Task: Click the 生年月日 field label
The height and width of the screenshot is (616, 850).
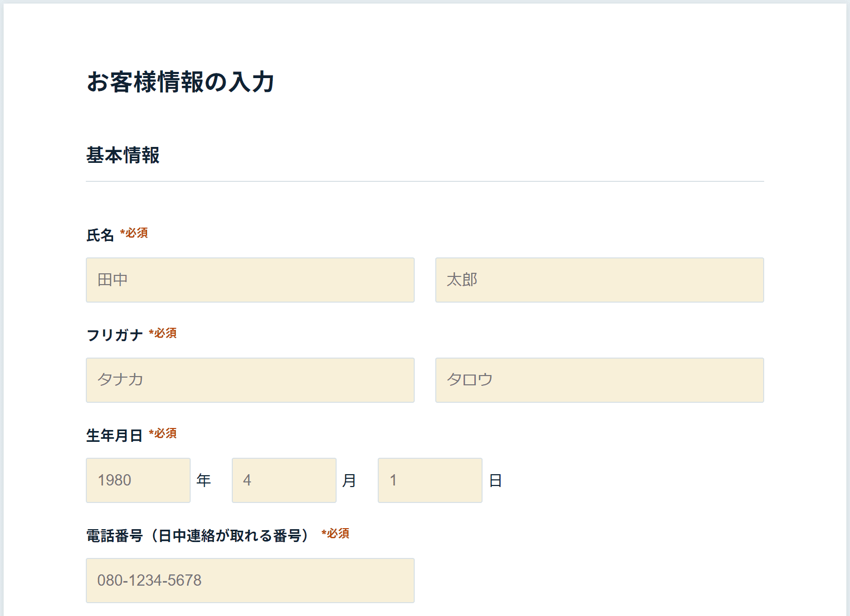Action: pyautogui.click(x=115, y=435)
